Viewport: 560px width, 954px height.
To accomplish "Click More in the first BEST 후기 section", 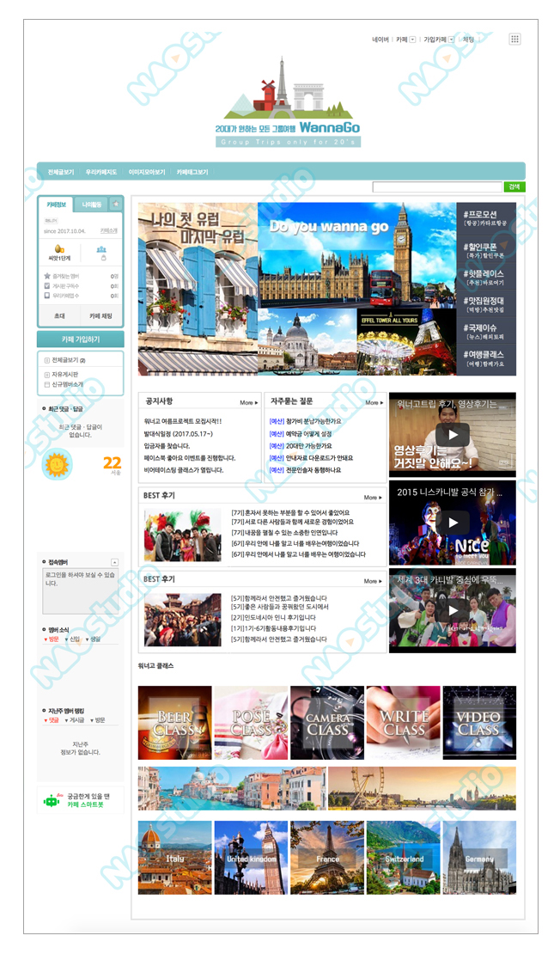I will (x=373, y=498).
